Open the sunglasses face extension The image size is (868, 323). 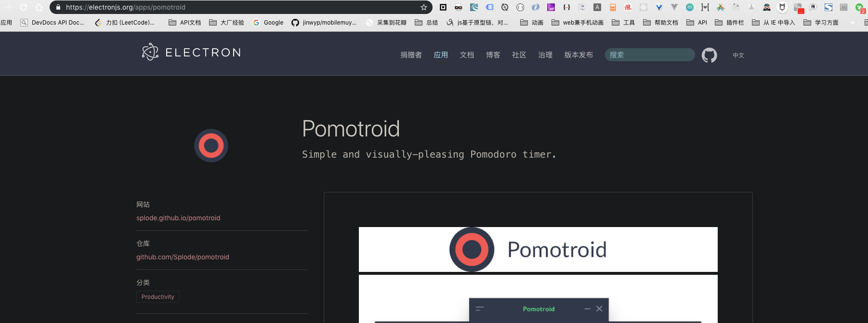459,7
